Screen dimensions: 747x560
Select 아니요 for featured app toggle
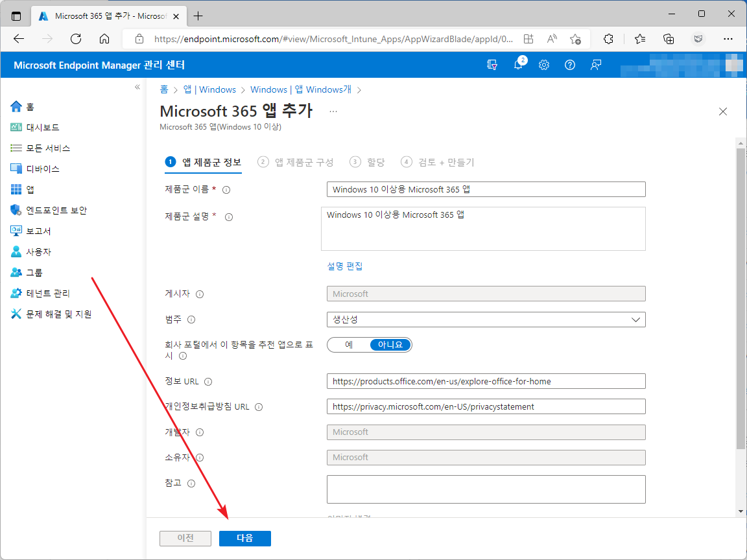[x=390, y=345]
